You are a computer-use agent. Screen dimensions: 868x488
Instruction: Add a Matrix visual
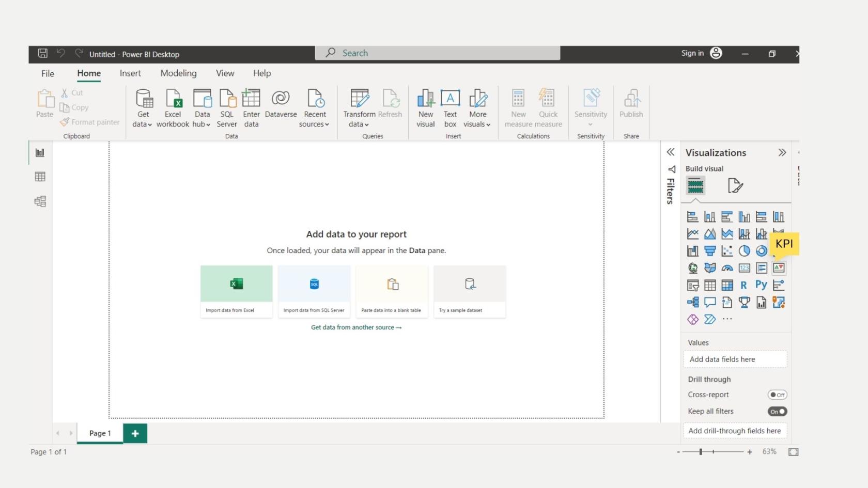727,285
